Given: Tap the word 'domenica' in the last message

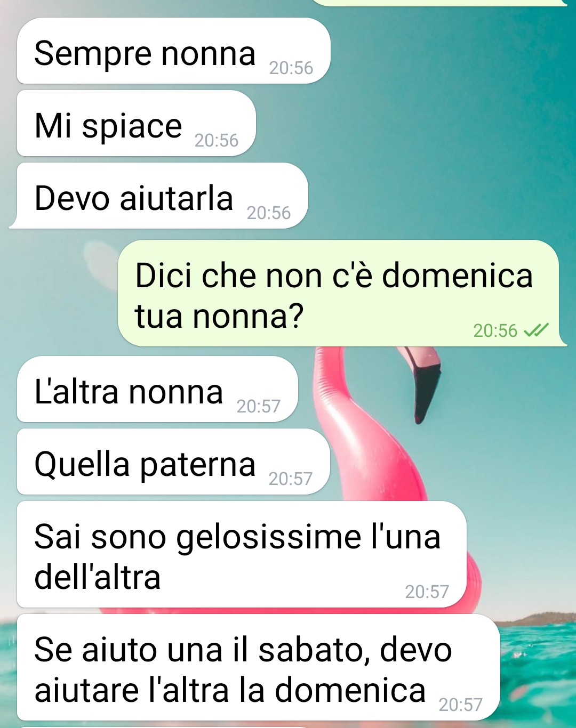Looking at the screenshot, I should (x=350, y=690).
